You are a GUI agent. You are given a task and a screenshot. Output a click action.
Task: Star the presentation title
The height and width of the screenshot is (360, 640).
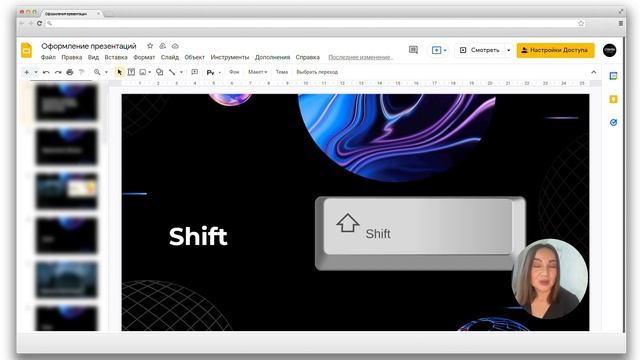tap(150, 46)
